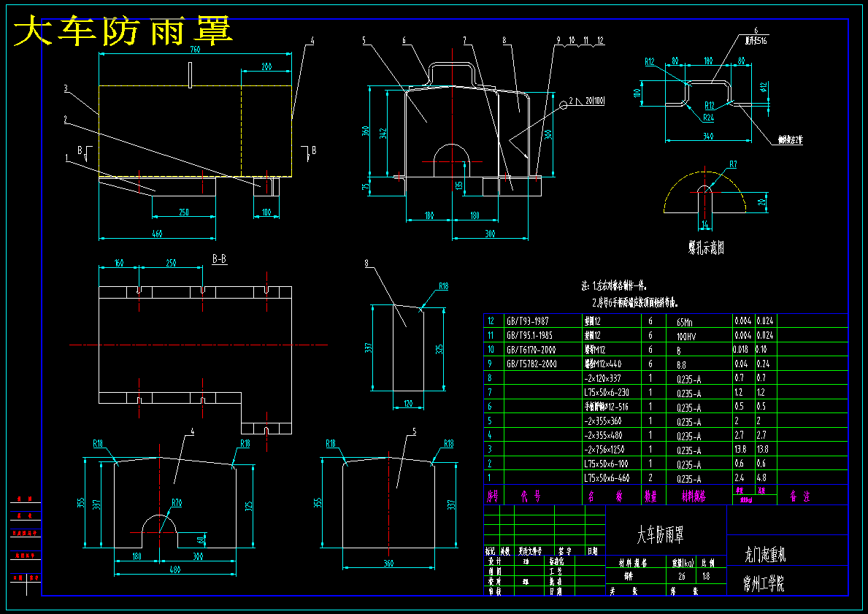868x614 pixels.
Task: Click the 序号 column header
Action: [492, 496]
